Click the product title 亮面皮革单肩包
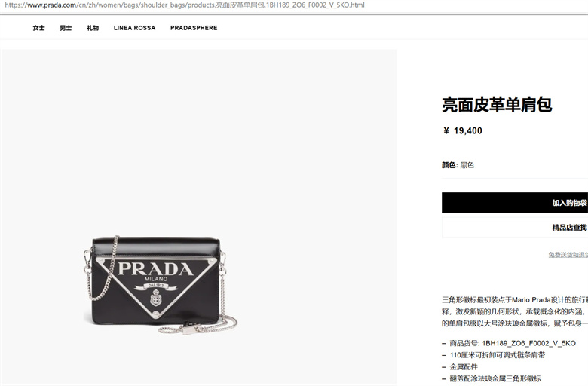 [x=497, y=105]
